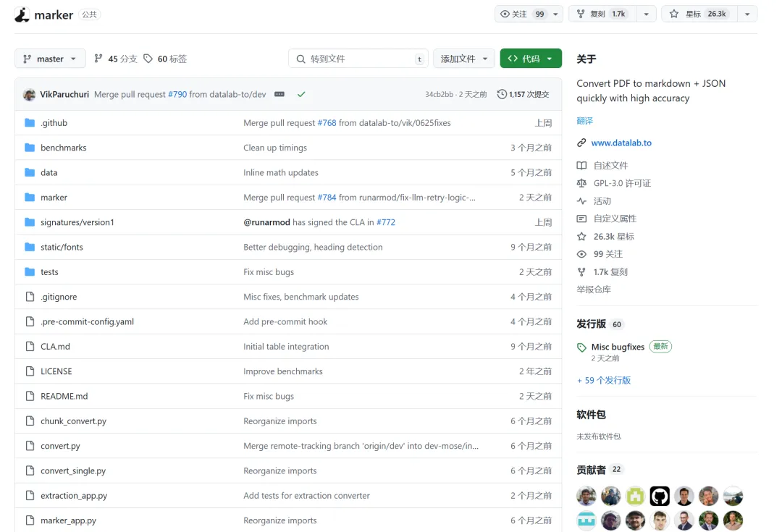Open the 1,157 次提交 commit history
Screen dimensions: 782x532
524,94
